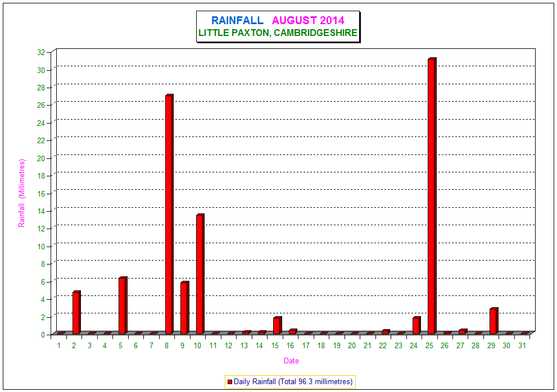Select the rainfall bar for date 8
Viewport: 557px width, 392px height.
point(169,215)
